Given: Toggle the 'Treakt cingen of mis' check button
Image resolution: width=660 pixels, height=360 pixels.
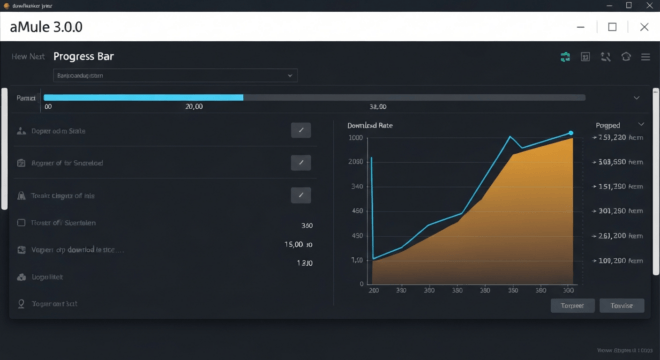Looking at the screenshot, I should coord(301,195).
